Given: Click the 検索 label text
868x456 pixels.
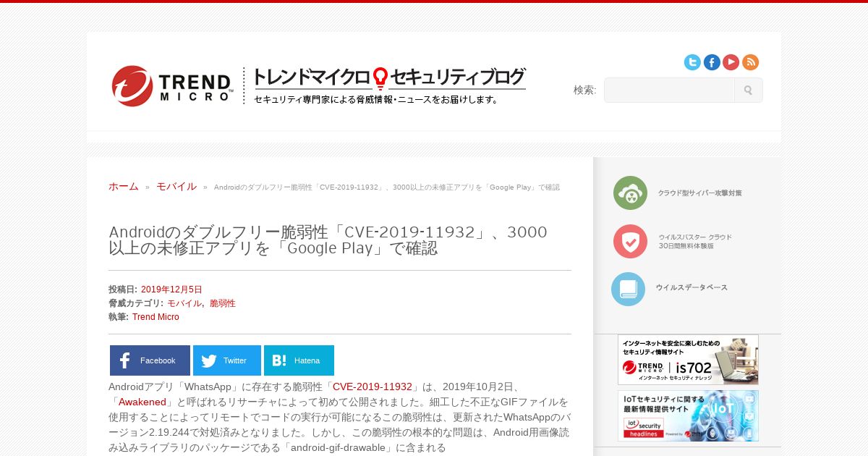Looking at the screenshot, I should click(584, 90).
